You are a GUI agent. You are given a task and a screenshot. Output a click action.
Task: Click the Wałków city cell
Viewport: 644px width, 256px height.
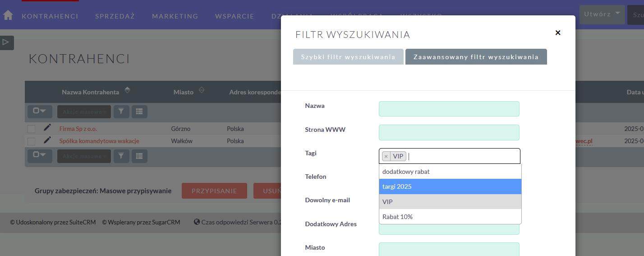coord(182,141)
